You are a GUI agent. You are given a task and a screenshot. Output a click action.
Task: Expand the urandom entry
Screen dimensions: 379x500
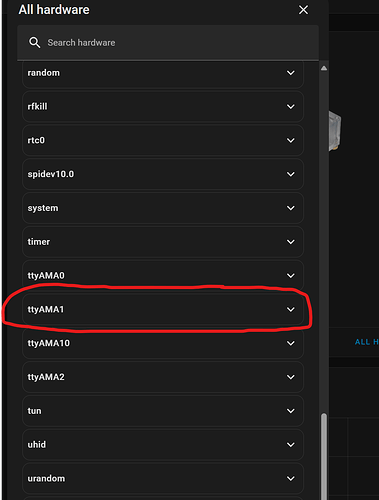pos(163,478)
